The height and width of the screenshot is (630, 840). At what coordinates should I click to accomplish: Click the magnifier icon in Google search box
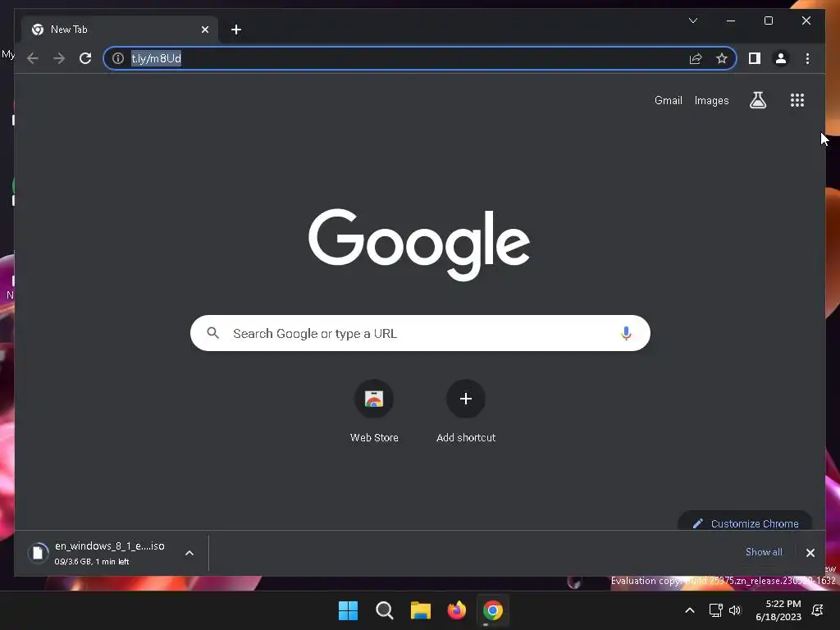tap(212, 333)
